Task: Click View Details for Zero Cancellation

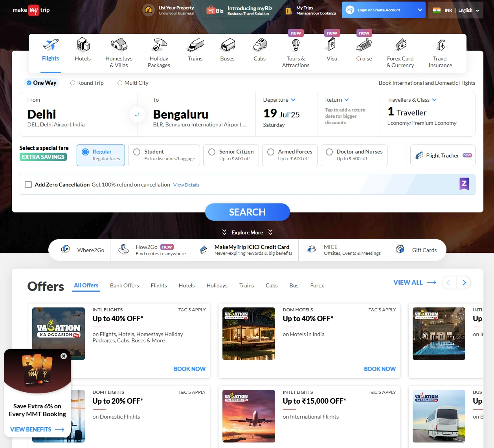Action: [186, 185]
